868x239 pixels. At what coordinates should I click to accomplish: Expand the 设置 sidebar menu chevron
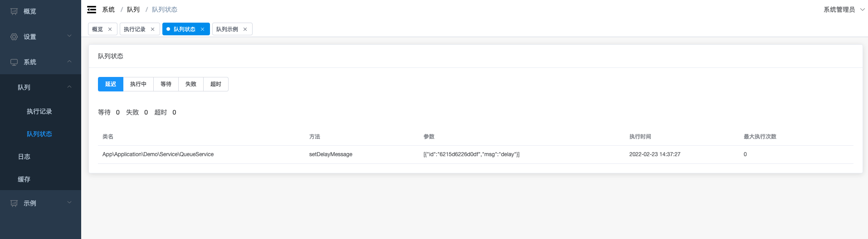pyautogui.click(x=69, y=36)
